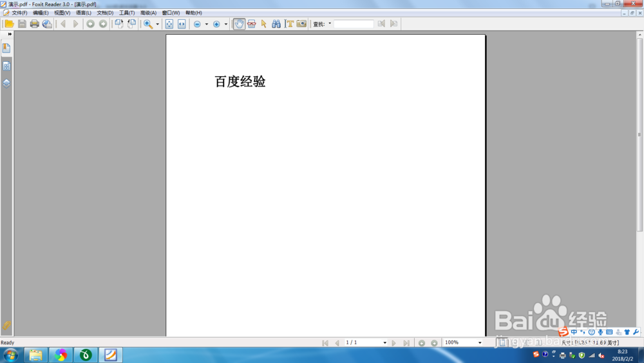Open the magnifier tool dropdown arrow
The height and width of the screenshot is (363, 644).
point(157,24)
